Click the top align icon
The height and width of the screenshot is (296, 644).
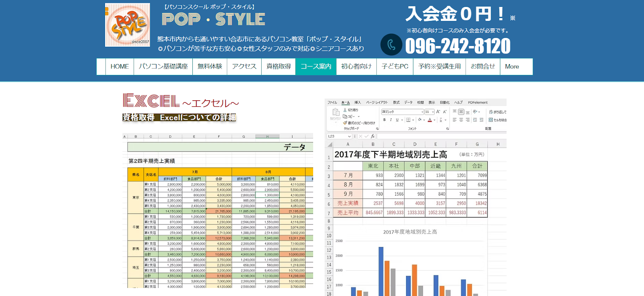pyautogui.click(x=454, y=111)
